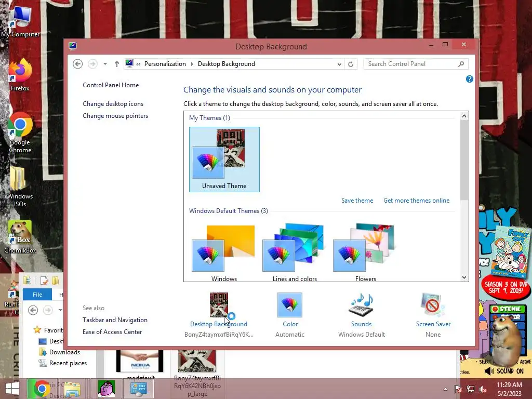Click the Save theme link

pyautogui.click(x=357, y=201)
